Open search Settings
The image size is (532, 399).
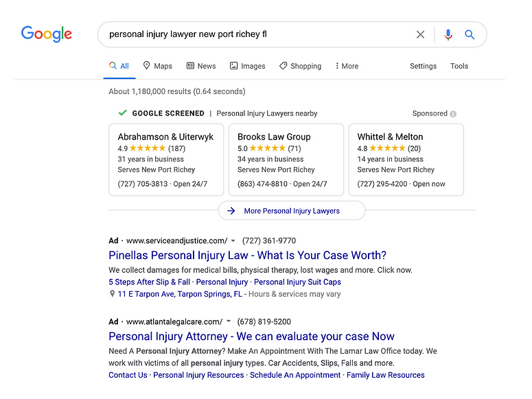tap(423, 66)
